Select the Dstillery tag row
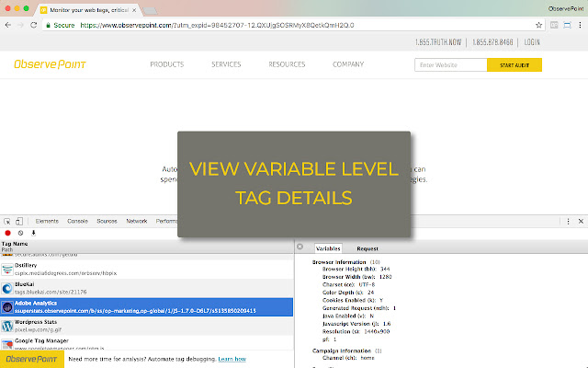 pyautogui.click(x=147, y=270)
